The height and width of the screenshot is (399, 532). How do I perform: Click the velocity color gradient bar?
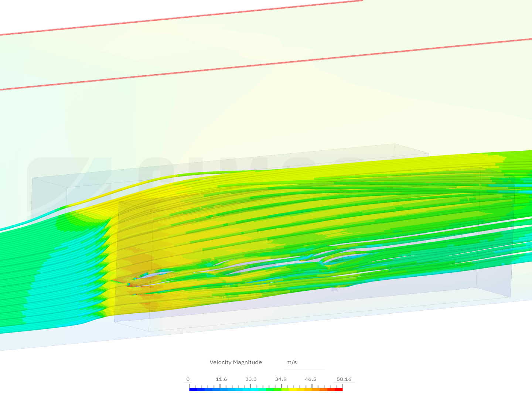266,389
